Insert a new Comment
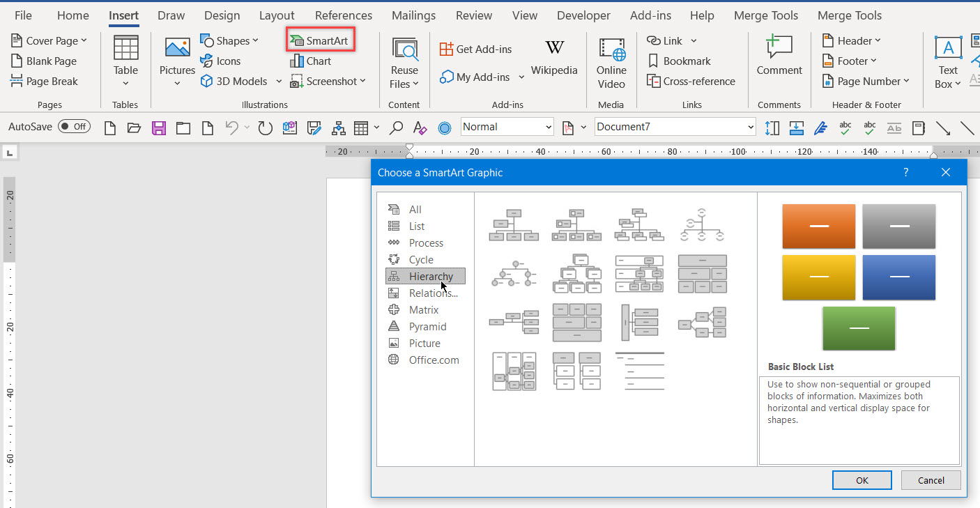Screen dimensions: 980x508 pos(779,56)
